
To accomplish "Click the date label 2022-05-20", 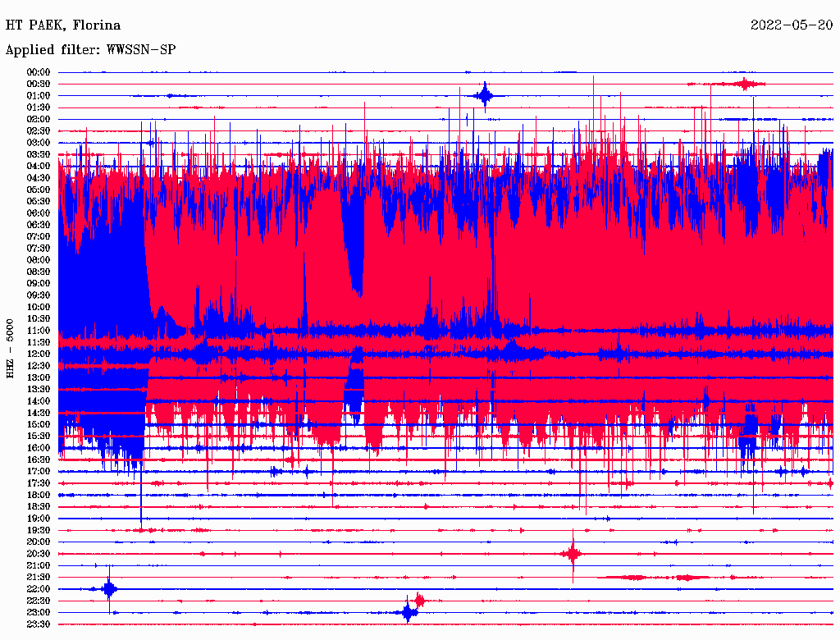I will [792, 25].
